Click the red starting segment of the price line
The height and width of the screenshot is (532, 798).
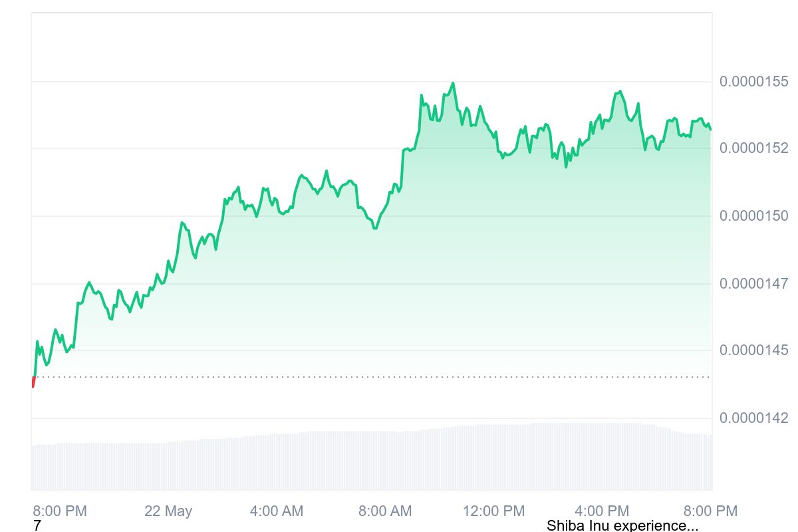point(33,382)
